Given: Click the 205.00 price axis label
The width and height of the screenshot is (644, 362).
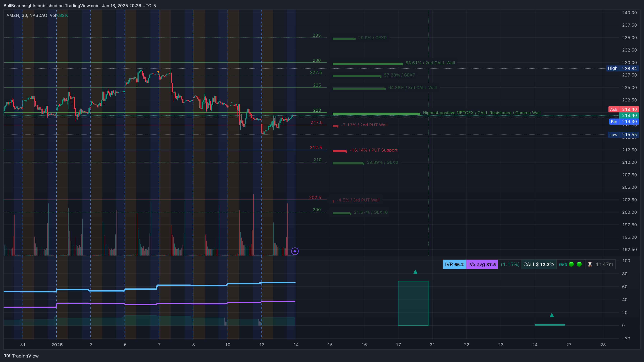Looking at the screenshot, I should point(629,187).
